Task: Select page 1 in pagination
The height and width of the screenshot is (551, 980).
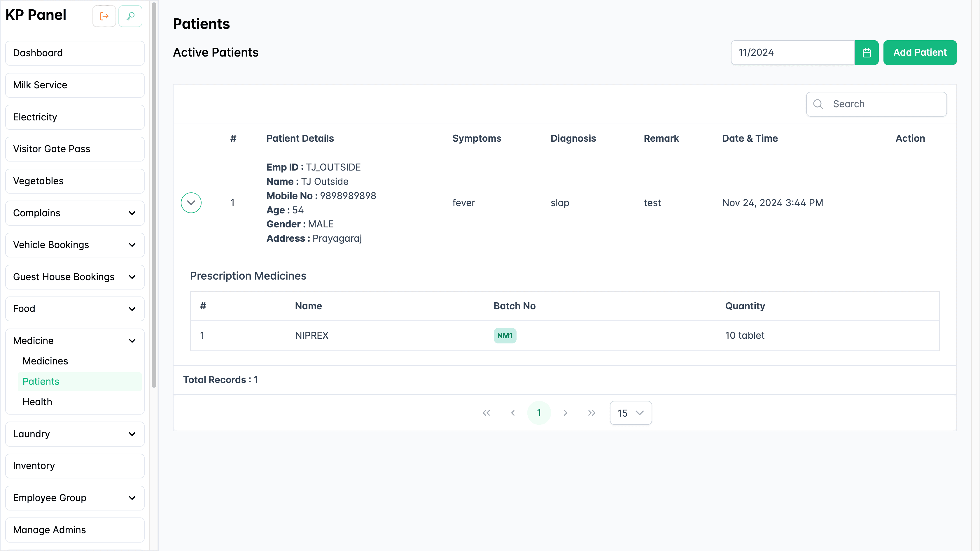Action: click(x=539, y=413)
